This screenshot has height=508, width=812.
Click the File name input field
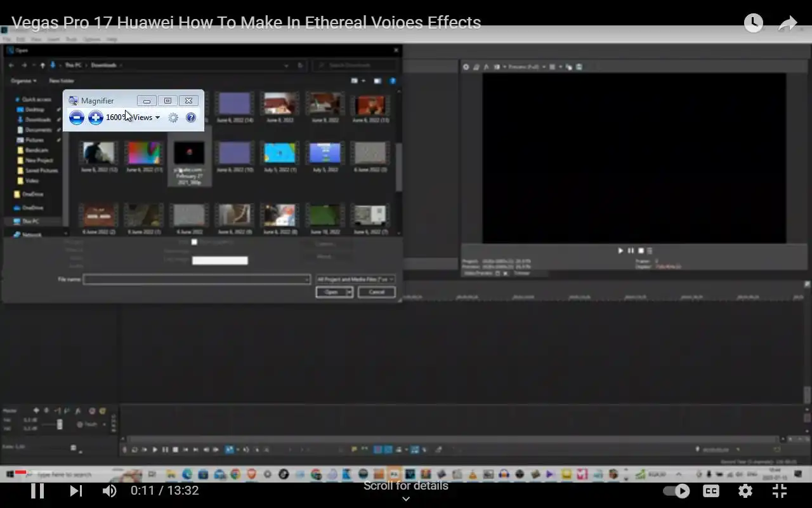[197, 279]
